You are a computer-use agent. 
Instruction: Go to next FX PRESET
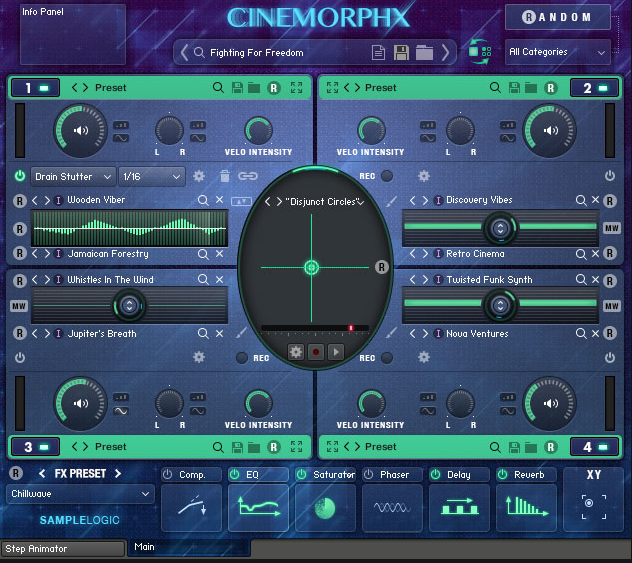(117, 474)
